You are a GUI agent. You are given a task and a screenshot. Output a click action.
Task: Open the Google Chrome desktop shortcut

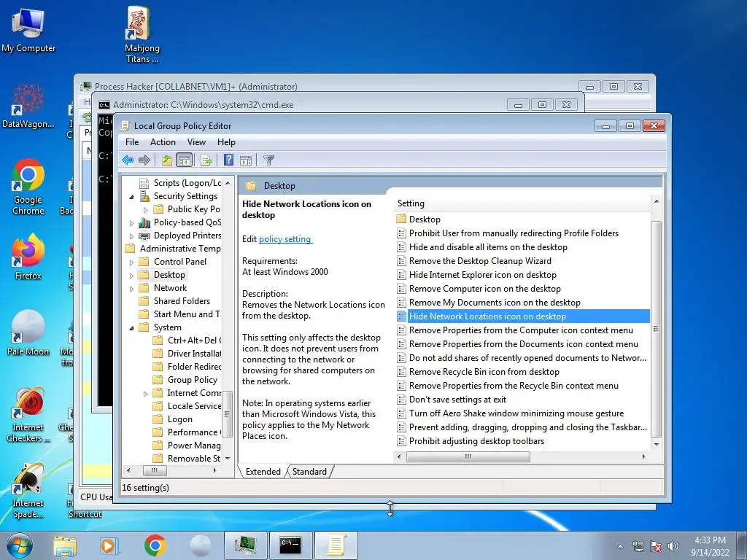28,187
